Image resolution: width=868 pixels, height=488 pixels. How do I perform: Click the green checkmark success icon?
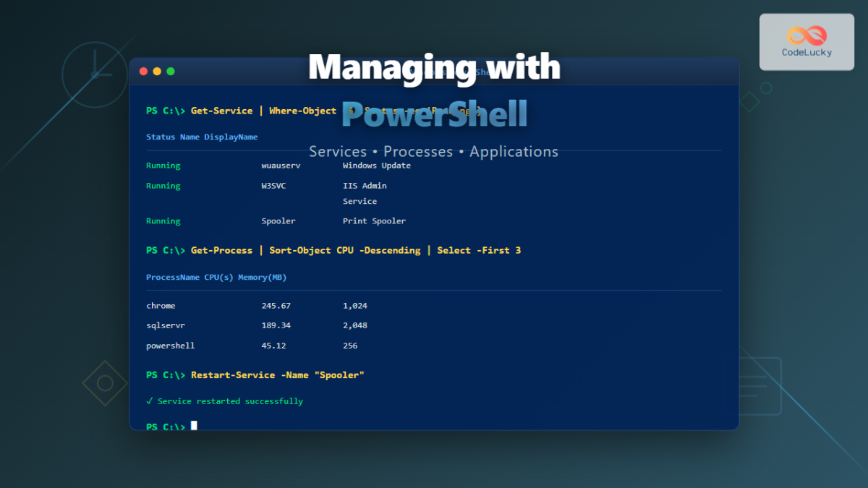tap(150, 401)
